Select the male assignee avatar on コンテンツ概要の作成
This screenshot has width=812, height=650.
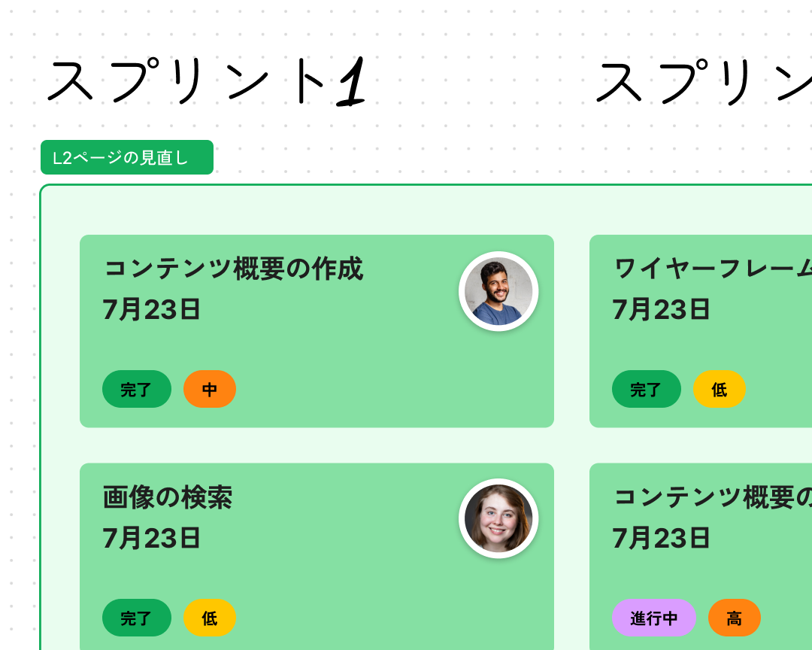499,291
